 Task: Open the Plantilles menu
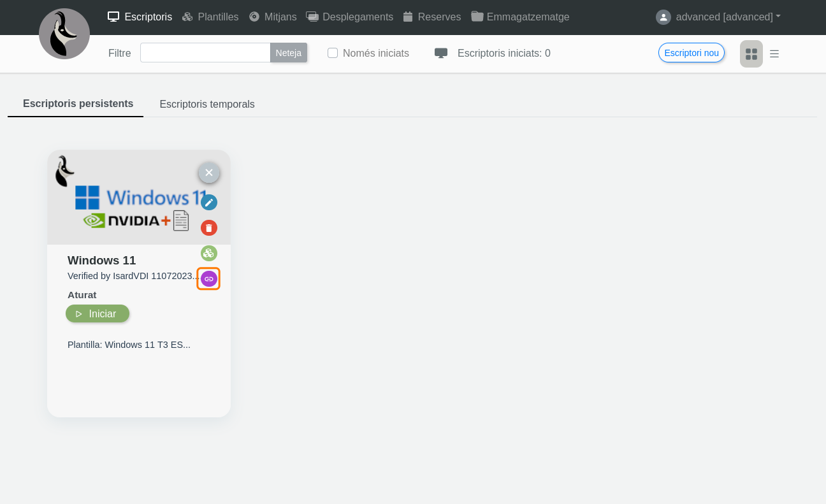(210, 17)
